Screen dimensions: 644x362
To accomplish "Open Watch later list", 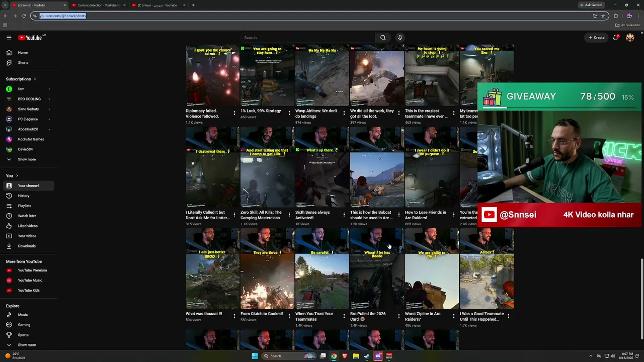I will [27, 216].
